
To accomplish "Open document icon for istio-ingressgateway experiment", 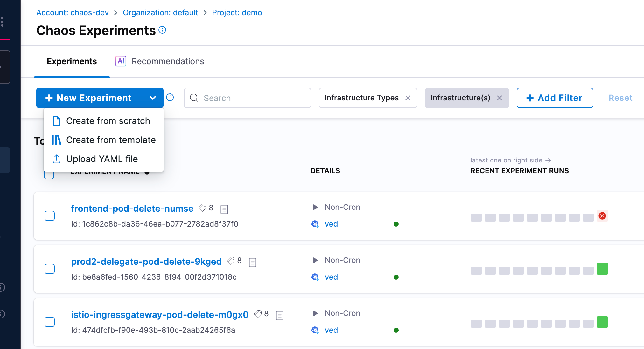I will pyautogui.click(x=280, y=315).
